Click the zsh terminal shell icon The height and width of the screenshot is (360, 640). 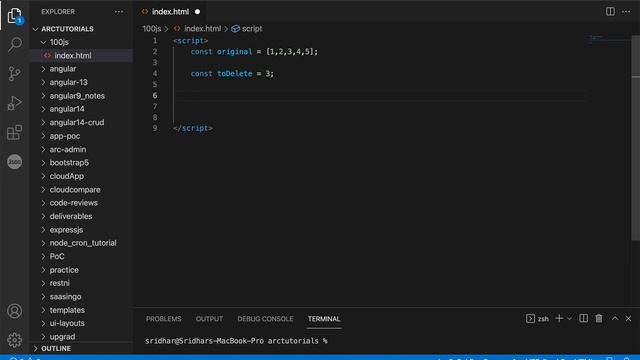(530, 318)
